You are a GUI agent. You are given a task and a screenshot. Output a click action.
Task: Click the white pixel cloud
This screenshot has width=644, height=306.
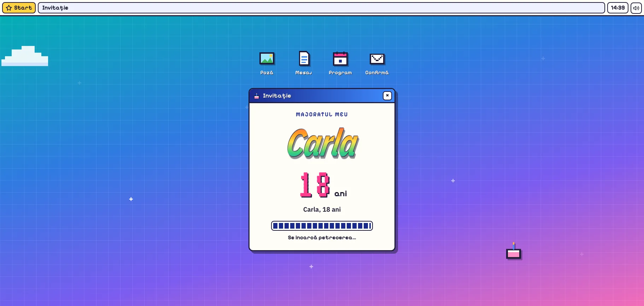(25, 56)
